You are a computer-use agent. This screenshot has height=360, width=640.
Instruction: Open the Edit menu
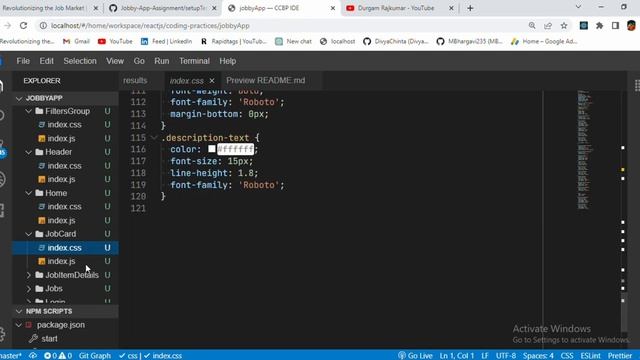point(47,61)
